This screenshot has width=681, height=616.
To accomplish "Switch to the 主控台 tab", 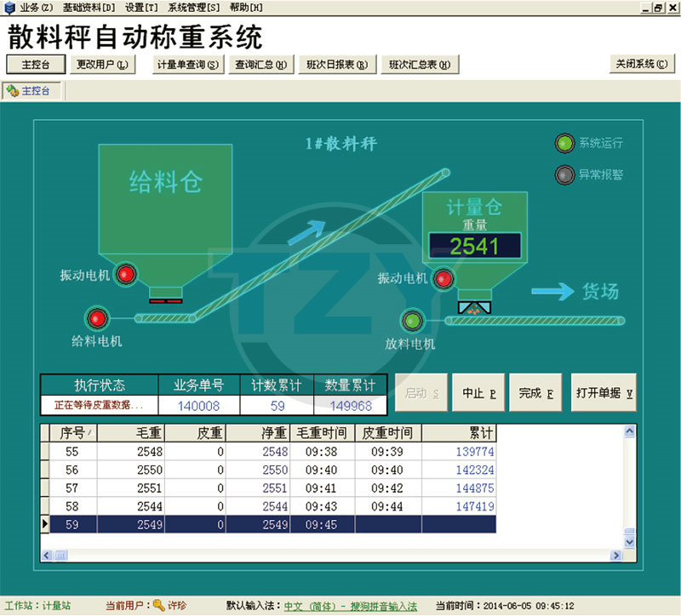I will 32,91.
